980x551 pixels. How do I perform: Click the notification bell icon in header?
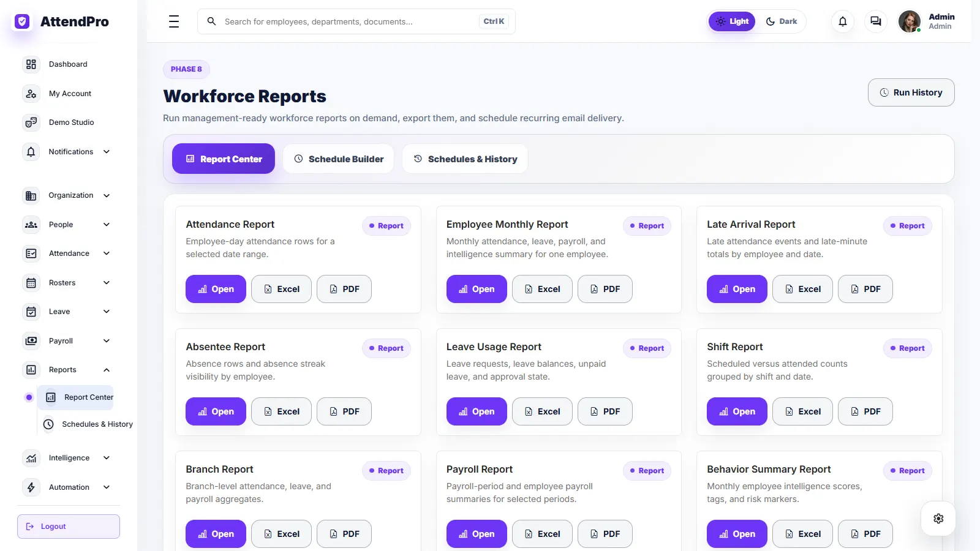tap(843, 21)
